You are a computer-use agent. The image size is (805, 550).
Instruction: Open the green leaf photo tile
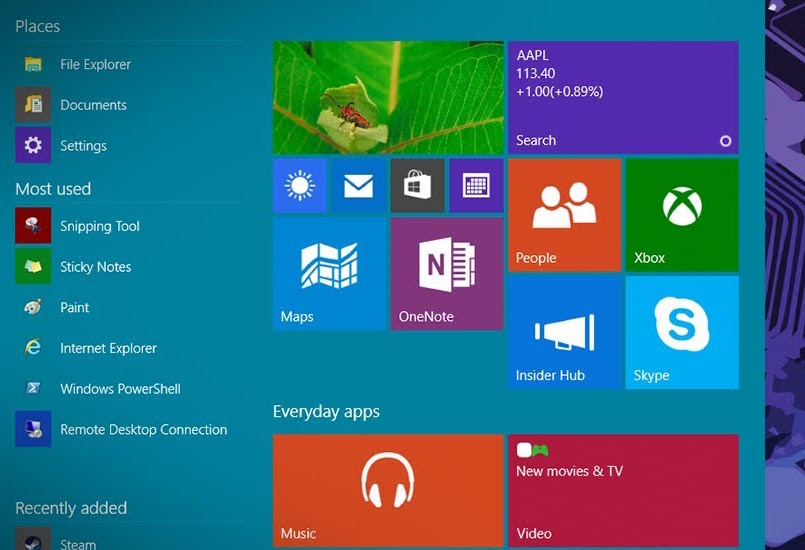click(x=388, y=98)
